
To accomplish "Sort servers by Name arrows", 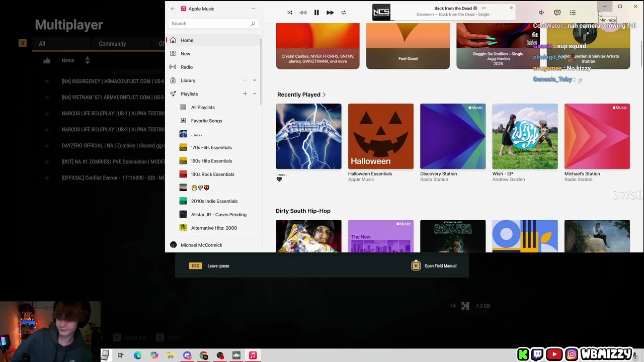I will click(87, 60).
